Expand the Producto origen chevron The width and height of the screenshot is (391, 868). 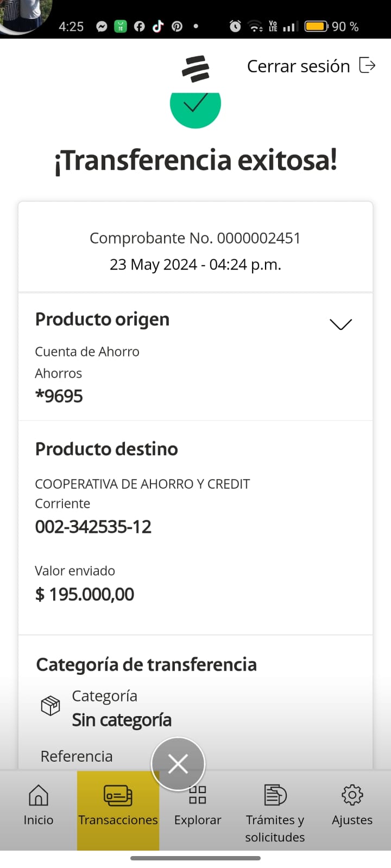(x=340, y=324)
